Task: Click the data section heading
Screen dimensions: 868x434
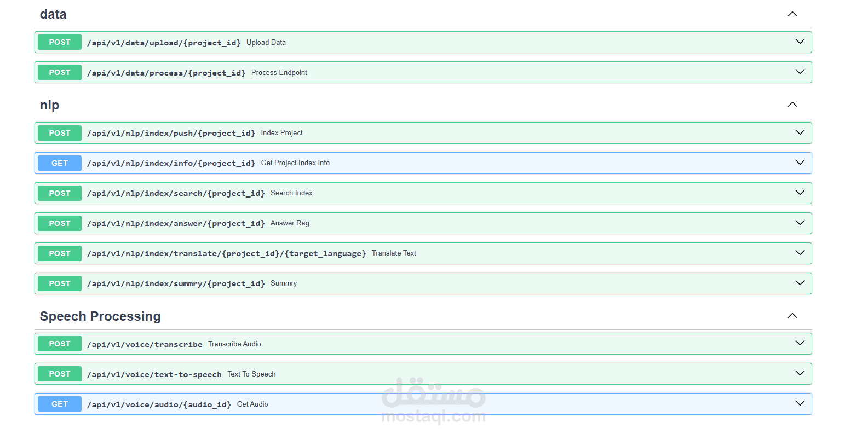Action: pyautogui.click(x=53, y=14)
